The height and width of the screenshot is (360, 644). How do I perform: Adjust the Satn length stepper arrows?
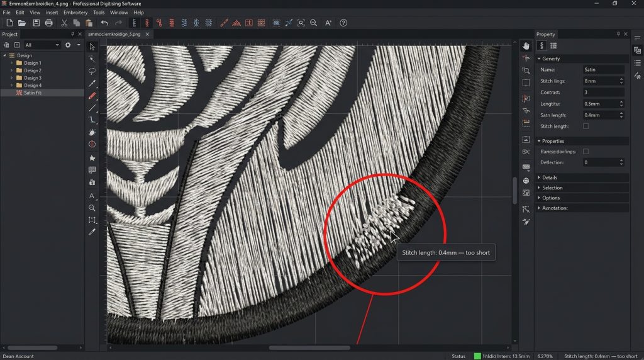pyautogui.click(x=621, y=115)
